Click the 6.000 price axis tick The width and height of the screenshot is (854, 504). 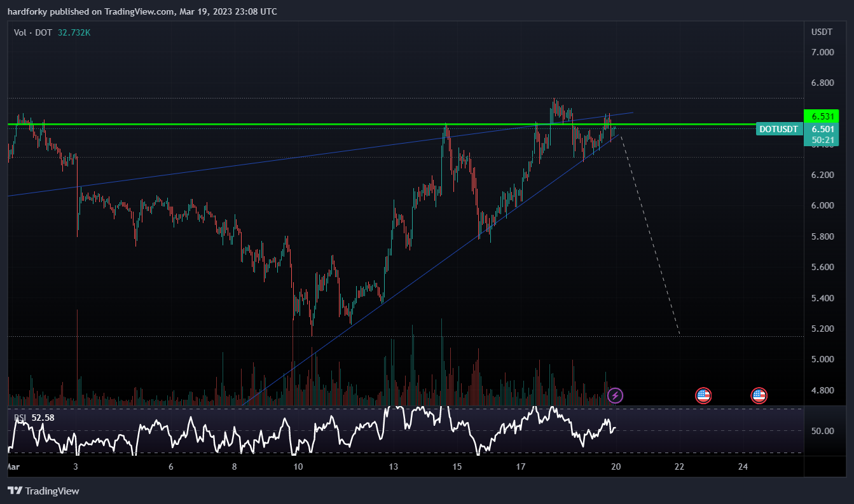point(823,205)
